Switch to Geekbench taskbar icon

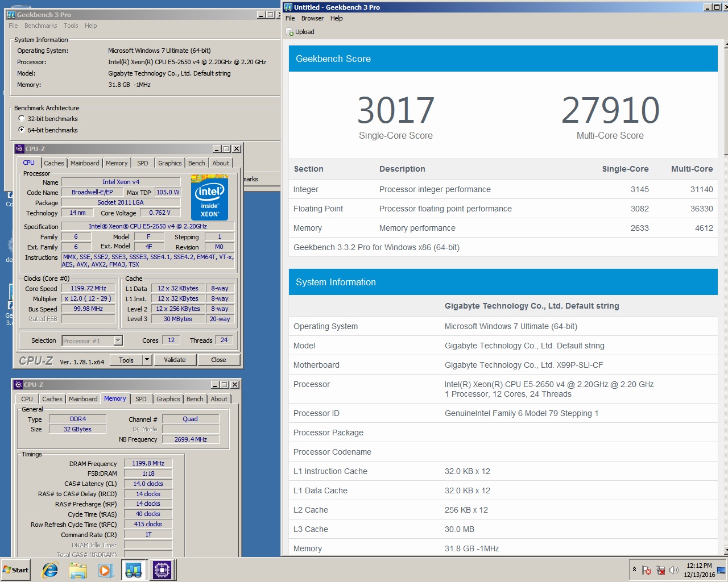coord(134,569)
